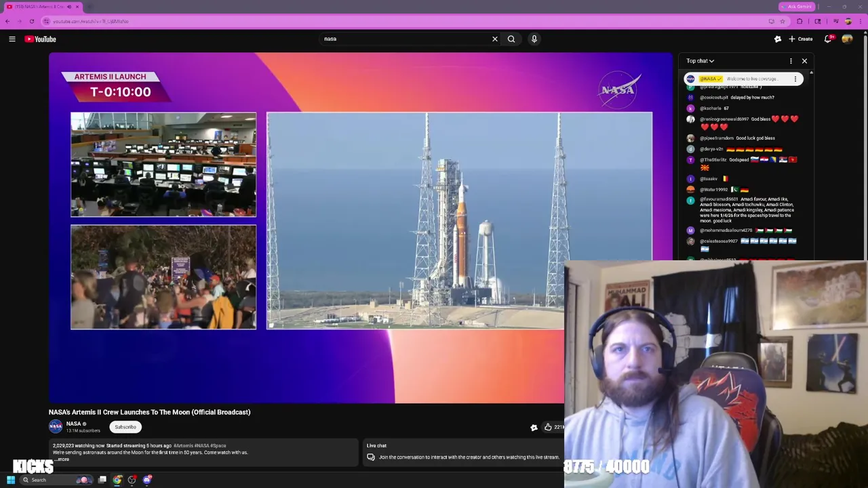Reload the page with the refresh icon
Viewport: 868px width, 488px height.
click(x=31, y=21)
